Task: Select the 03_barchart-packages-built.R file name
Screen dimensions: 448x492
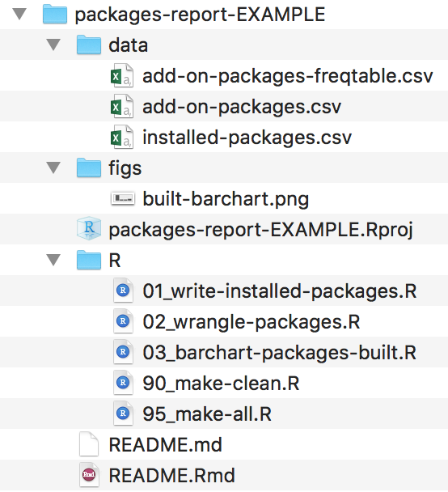Action: click(280, 352)
